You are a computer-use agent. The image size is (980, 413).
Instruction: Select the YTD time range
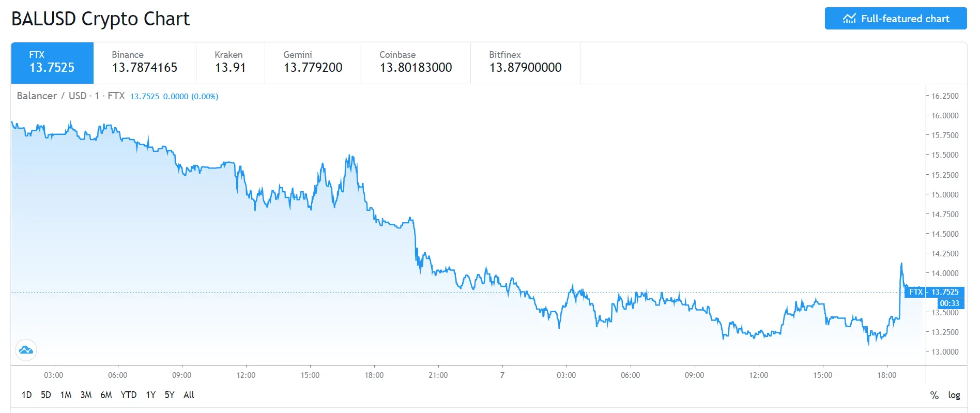[x=129, y=395]
